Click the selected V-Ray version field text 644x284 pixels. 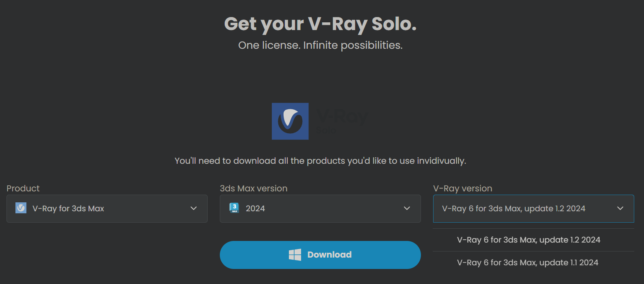click(514, 208)
